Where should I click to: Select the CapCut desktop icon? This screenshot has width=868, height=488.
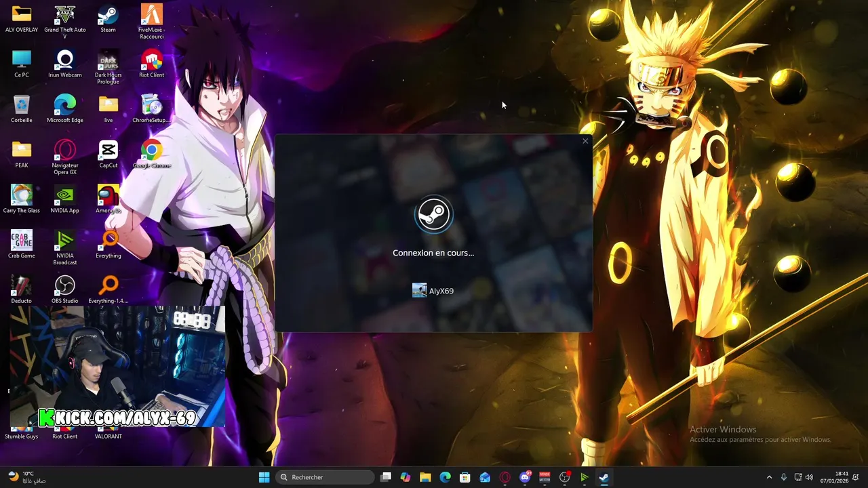pyautogui.click(x=108, y=155)
